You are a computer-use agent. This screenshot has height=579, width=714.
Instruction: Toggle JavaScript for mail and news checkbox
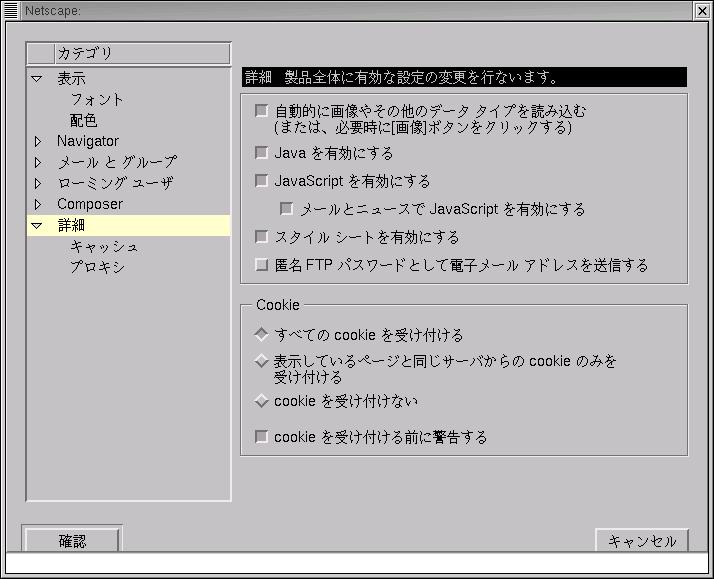coord(286,209)
